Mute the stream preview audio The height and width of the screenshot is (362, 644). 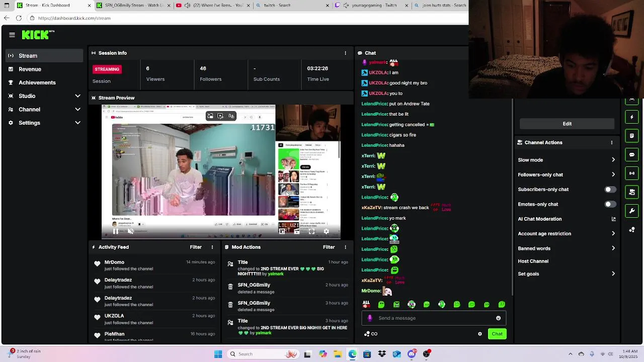pyautogui.click(x=130, y=231)
